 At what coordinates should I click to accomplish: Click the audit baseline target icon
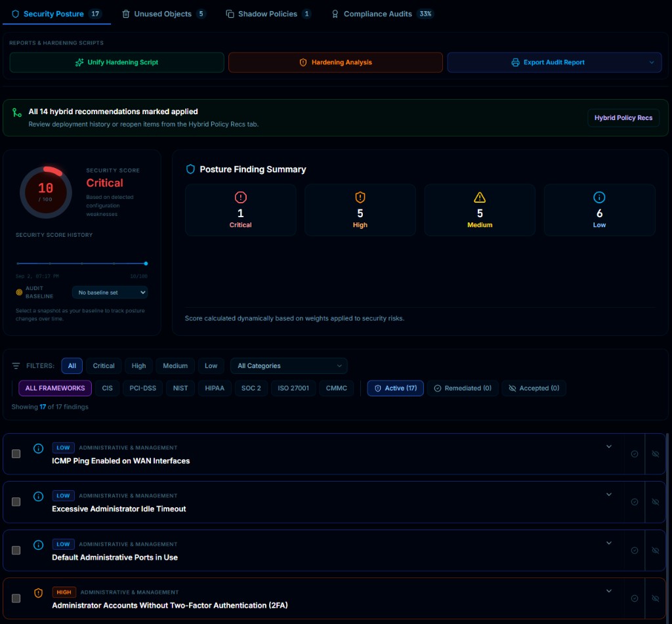(19, 292)
